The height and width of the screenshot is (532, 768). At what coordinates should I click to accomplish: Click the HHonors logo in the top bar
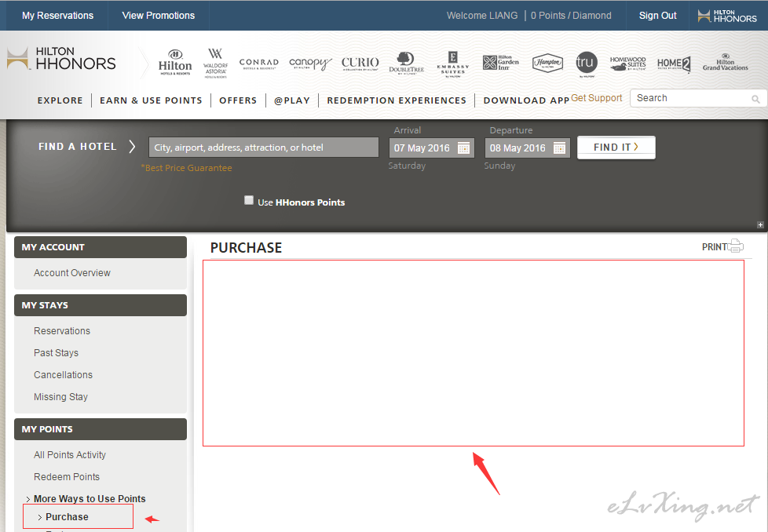tap(727, 16)
